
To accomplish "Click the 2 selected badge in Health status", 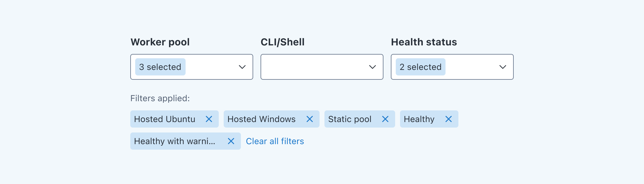I will pos(420,67).
